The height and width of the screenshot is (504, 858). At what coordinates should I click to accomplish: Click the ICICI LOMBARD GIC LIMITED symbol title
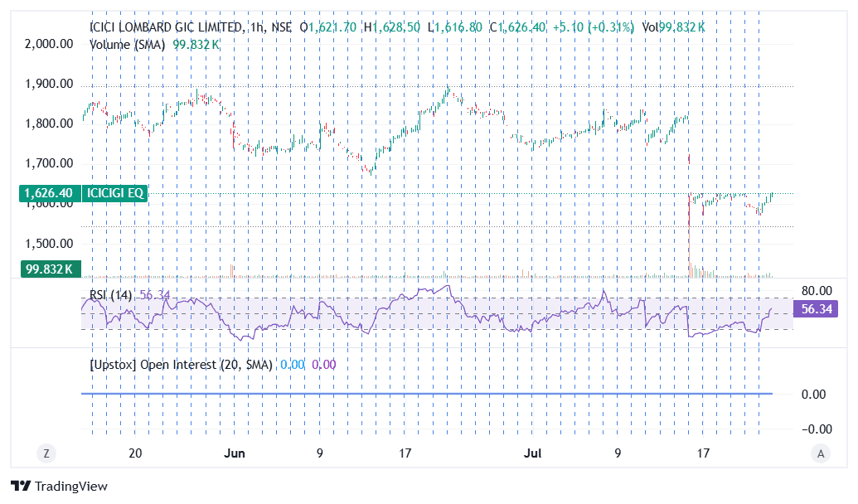tap(167, 27)
